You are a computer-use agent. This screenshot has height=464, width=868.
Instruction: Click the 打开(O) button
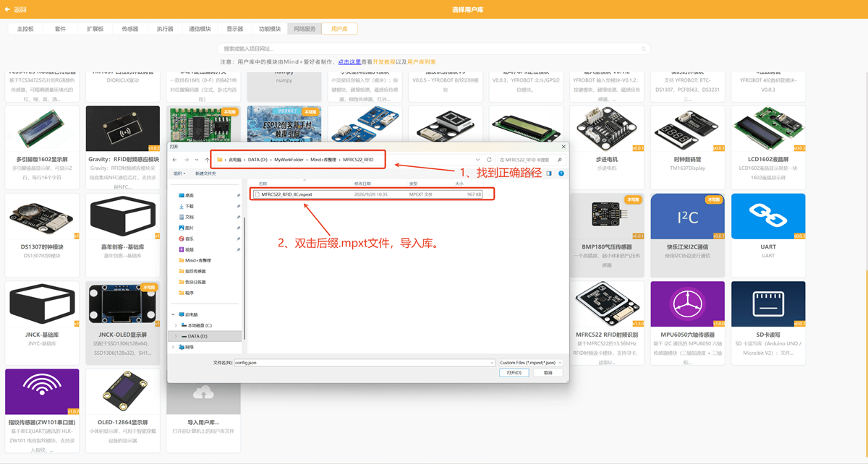click(x=514, y=373)
